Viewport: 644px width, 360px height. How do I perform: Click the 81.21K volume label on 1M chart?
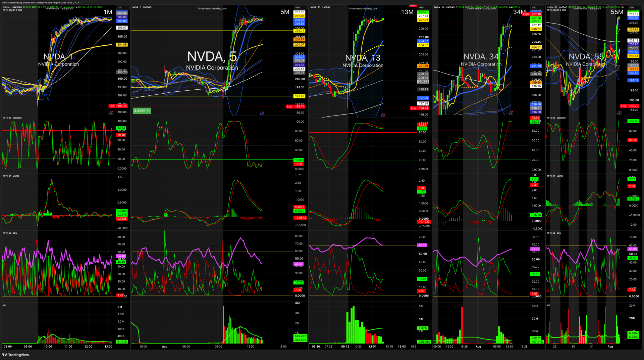point(122,342)
